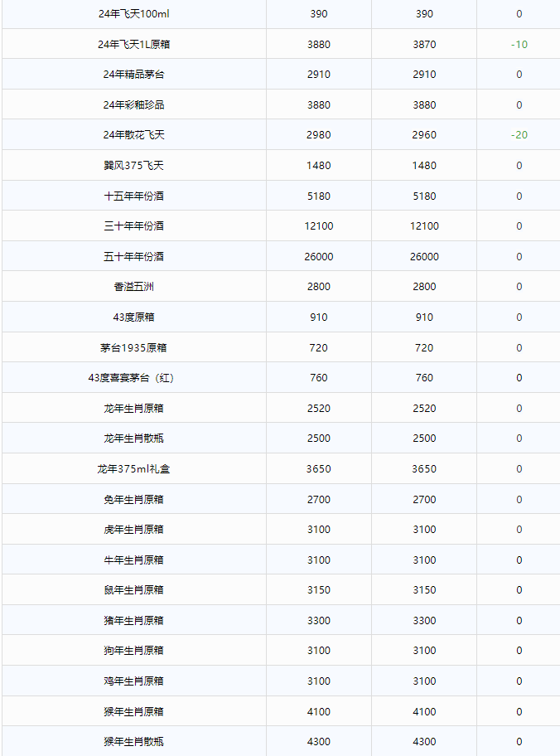
Task: Select the 猴年生肖原箱 product name
Action: pyautogui.click(x=133, y=711)
